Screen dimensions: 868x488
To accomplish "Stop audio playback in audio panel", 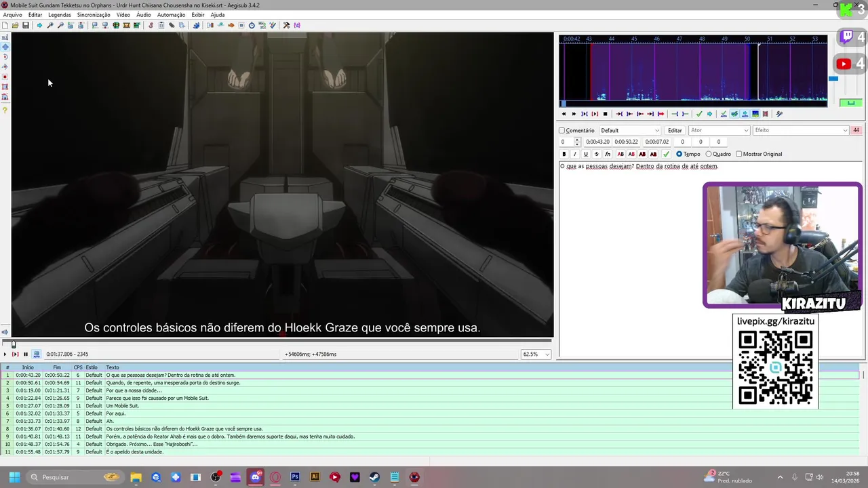I will pos(605,114).
